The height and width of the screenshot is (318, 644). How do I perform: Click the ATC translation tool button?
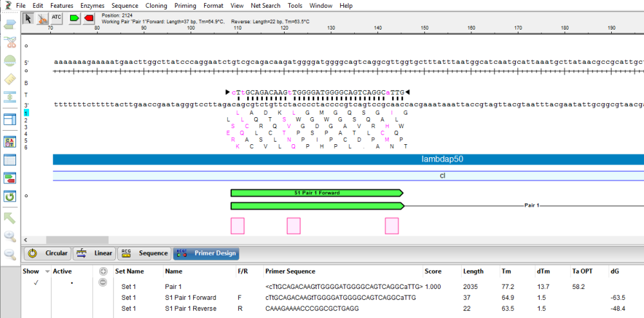[x=56, y=17]
